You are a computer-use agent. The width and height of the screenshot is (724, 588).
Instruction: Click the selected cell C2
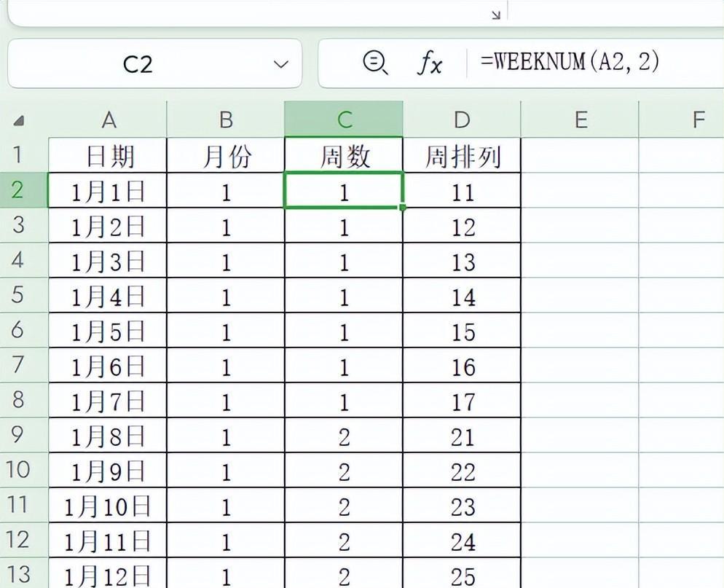pos(344,190)
